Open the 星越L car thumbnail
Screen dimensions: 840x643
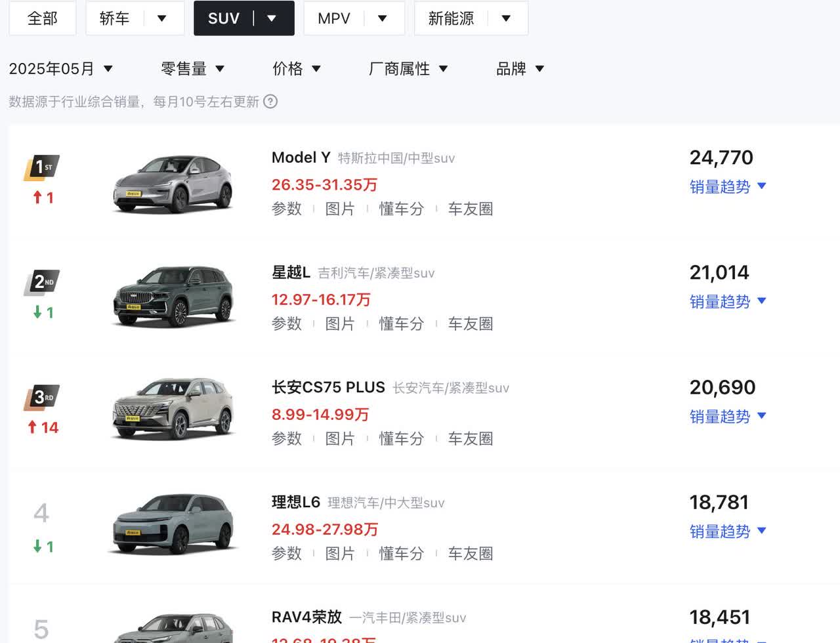[173, 297]
